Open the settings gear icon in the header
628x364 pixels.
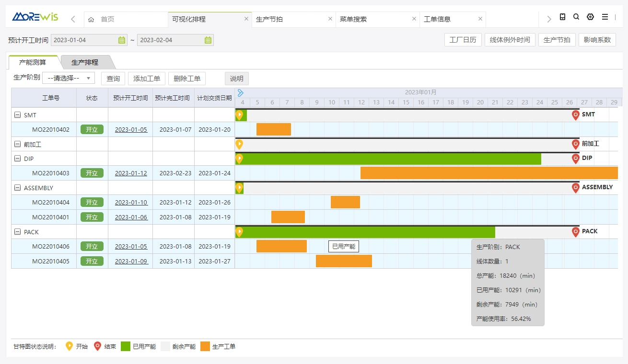(x=590, y=17)
